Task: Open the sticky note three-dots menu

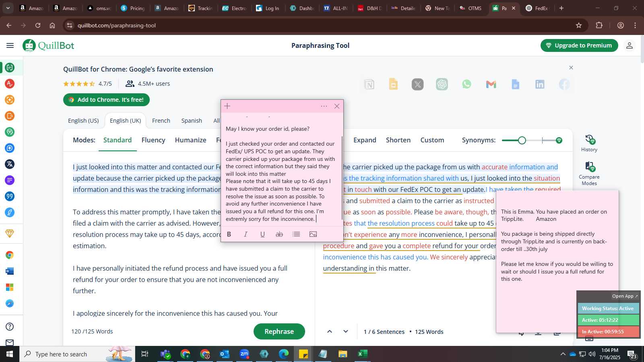Action: [x=324, y=106]
